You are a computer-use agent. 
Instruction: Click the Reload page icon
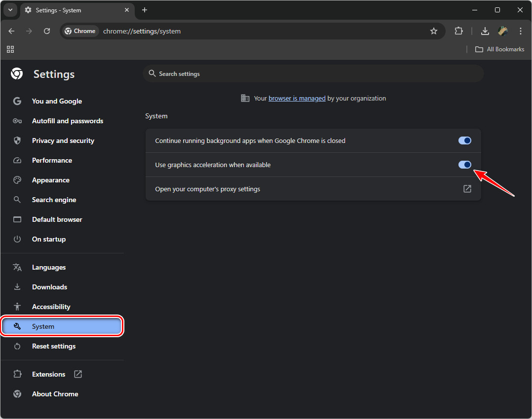click(x=47, y=31)
